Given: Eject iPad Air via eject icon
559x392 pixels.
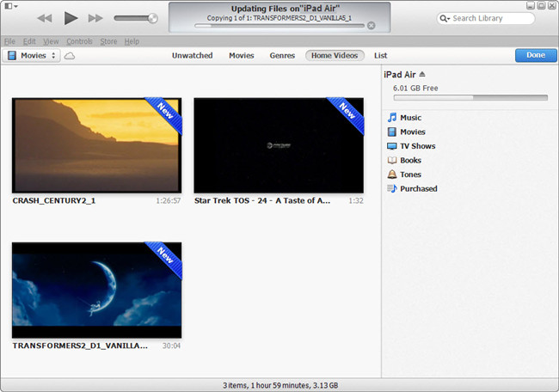Looking at the screenshot, I should (x=422, y=74).
